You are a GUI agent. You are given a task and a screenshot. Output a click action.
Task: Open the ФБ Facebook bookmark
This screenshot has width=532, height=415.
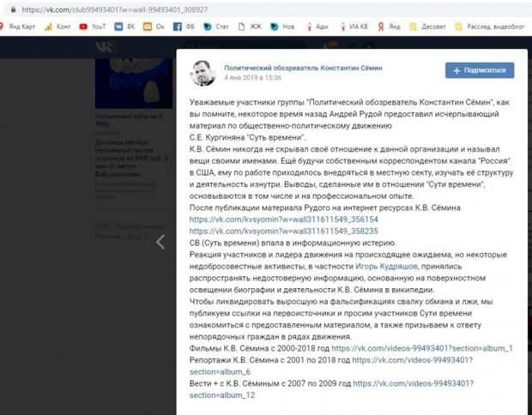point(184,27)
